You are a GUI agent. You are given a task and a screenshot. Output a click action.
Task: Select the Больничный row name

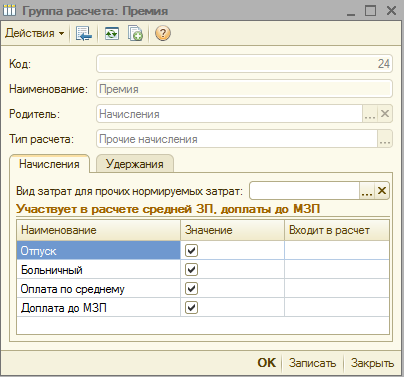click(98, 269)
